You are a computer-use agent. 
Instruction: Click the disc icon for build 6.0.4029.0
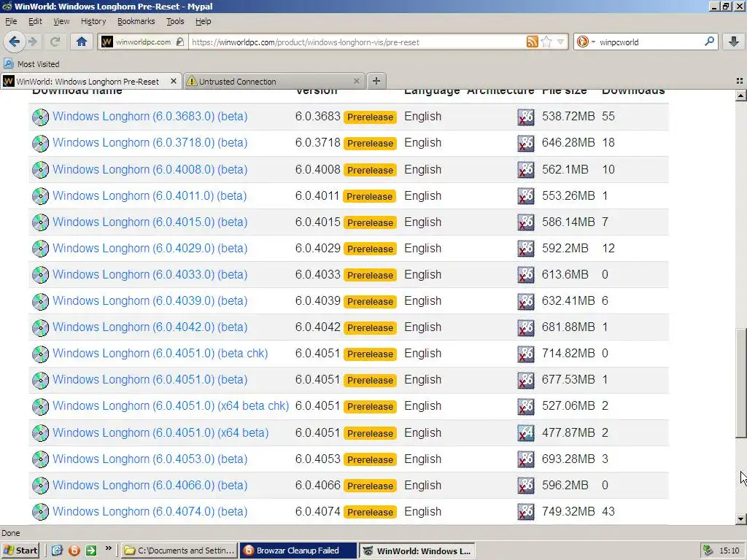pyautogui.click(x=41, y=248)
